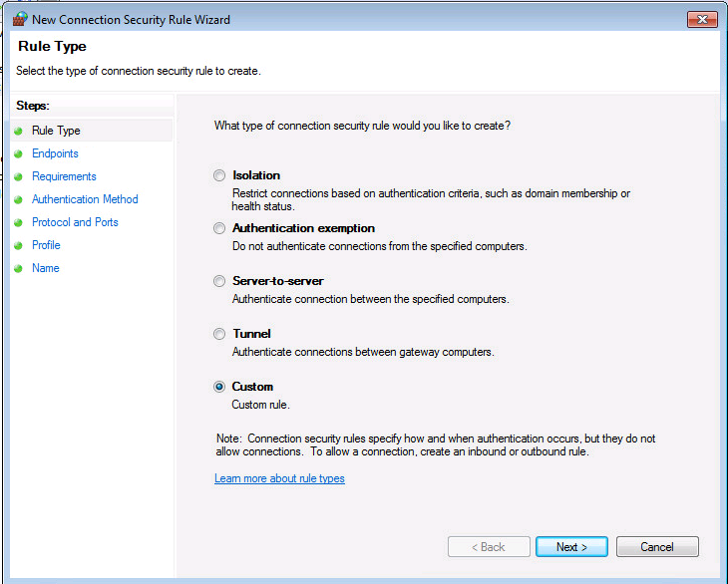728x584 pixels.
Task: Select Server-to-server rule type
Action: (x=219, y=281)
